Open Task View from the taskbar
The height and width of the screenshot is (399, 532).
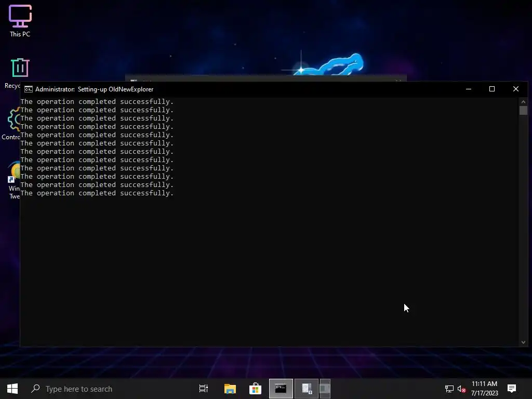[204, 389]
